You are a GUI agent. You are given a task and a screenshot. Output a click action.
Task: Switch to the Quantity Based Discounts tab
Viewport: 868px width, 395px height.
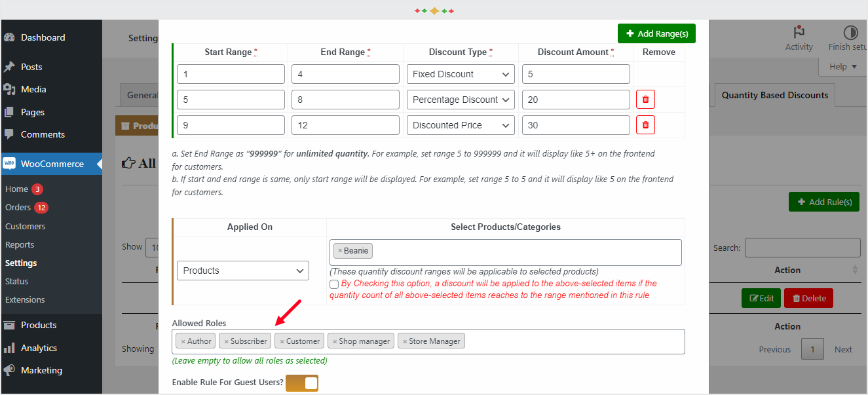[x=774, y=94]
